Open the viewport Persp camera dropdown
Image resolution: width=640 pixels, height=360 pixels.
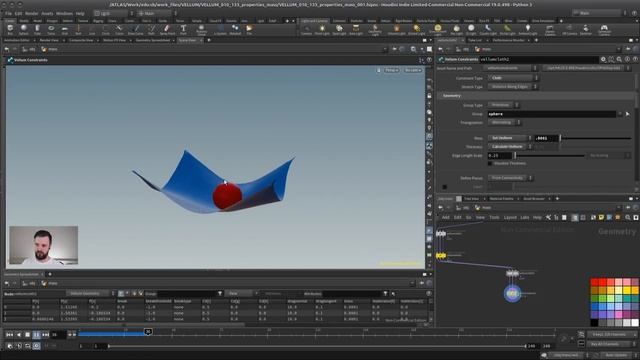(391, 70)
